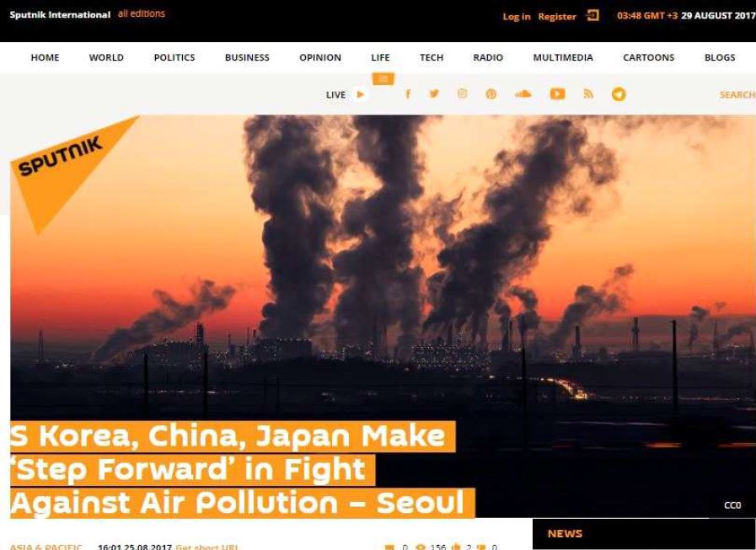This screenshot has width=756, height=550.
Task: Open the MULTIMEDIA menu section
Action: point(563,57)
